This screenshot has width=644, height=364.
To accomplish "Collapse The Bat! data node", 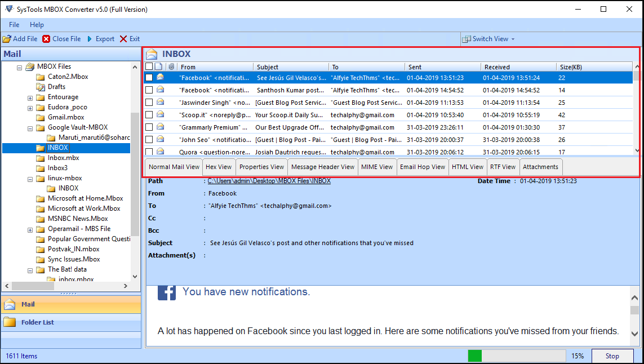I will pyautogui.click(x=30, y=270).
